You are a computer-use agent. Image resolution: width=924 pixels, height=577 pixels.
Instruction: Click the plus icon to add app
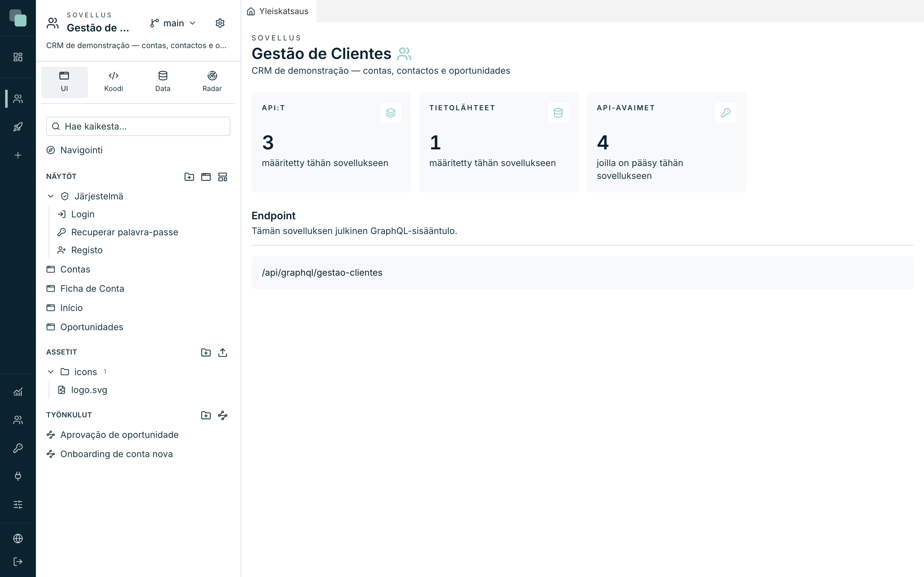tap(18, 155)
